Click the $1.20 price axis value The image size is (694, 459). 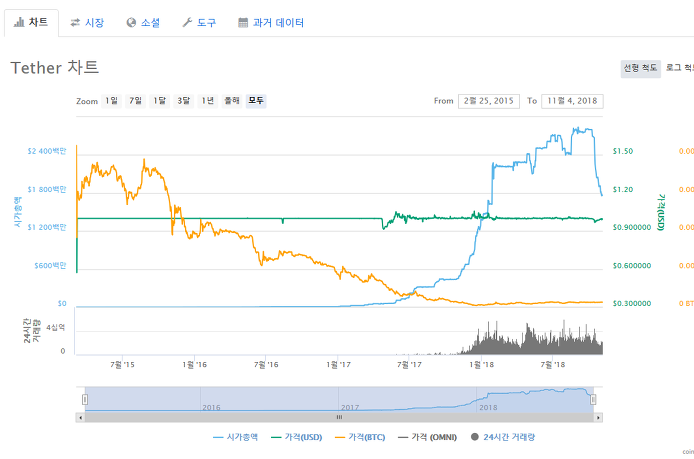[x=623, y=189]
